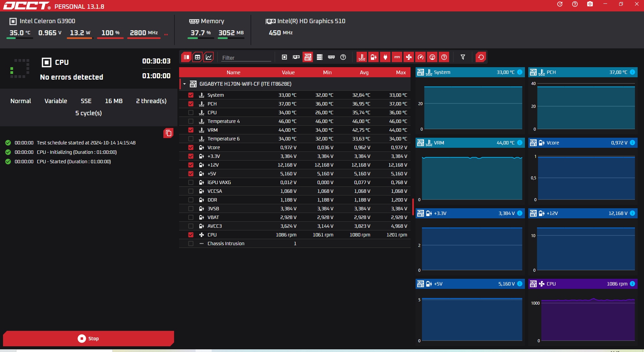
Task: Uncheck the CPU fan rpm checkbox
Action: point(191,235)
